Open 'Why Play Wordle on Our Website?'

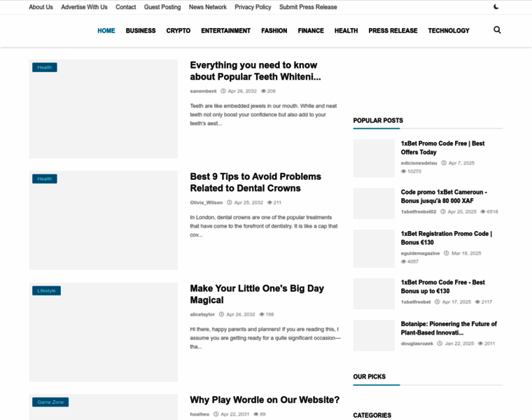click(x=265, y=400)
